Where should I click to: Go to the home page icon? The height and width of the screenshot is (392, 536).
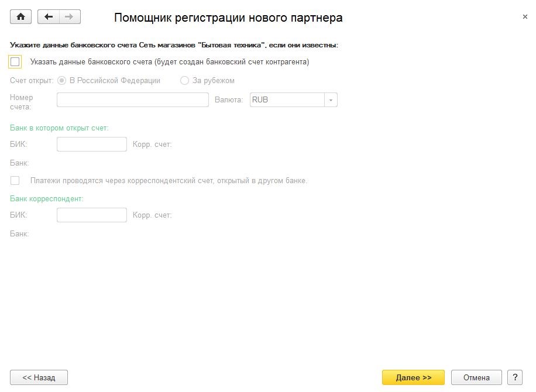[x=20, y=17]
